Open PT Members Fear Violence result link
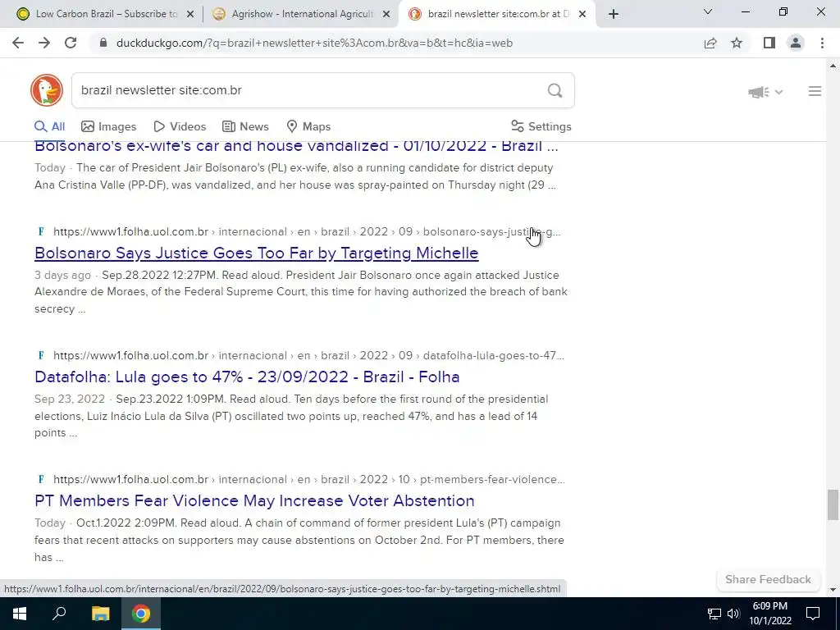This screenshot has width=840, height=630. click(254, 500)
